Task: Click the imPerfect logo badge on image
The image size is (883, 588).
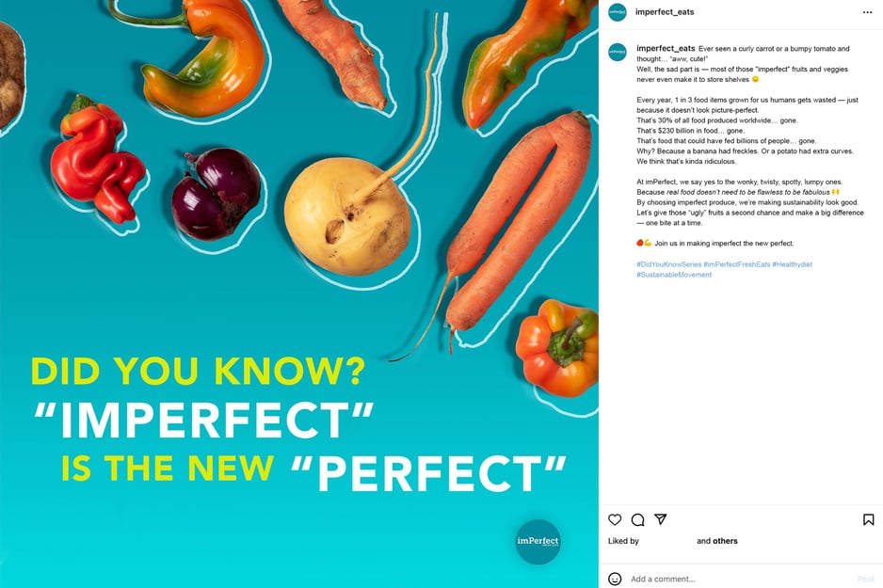Action: (x=538, y=541)
